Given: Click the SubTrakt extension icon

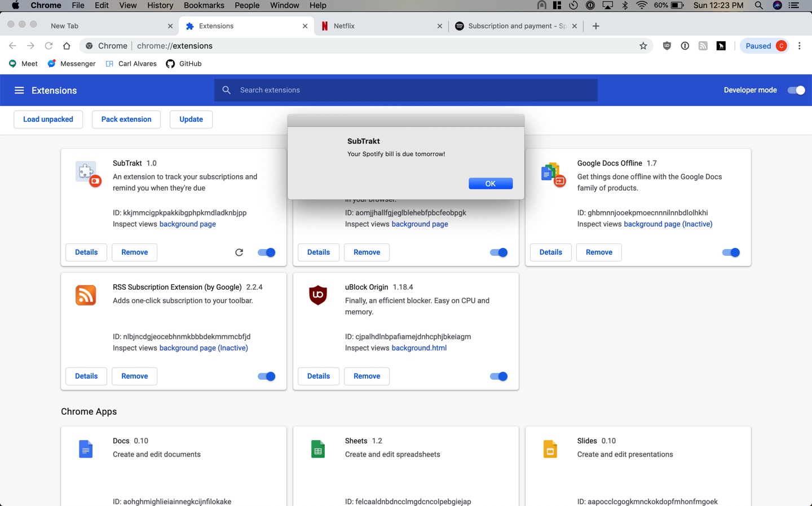Looking at the screenshot, I should pyautogui.click(x=88, y=174).
